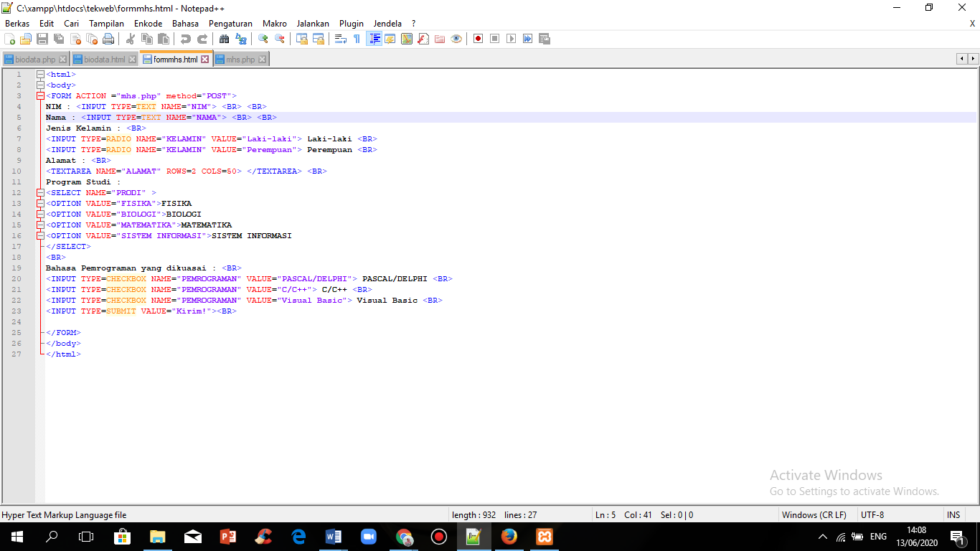
Task: Click the Save recorded macro icon
Action: click(x=545, y=39)
